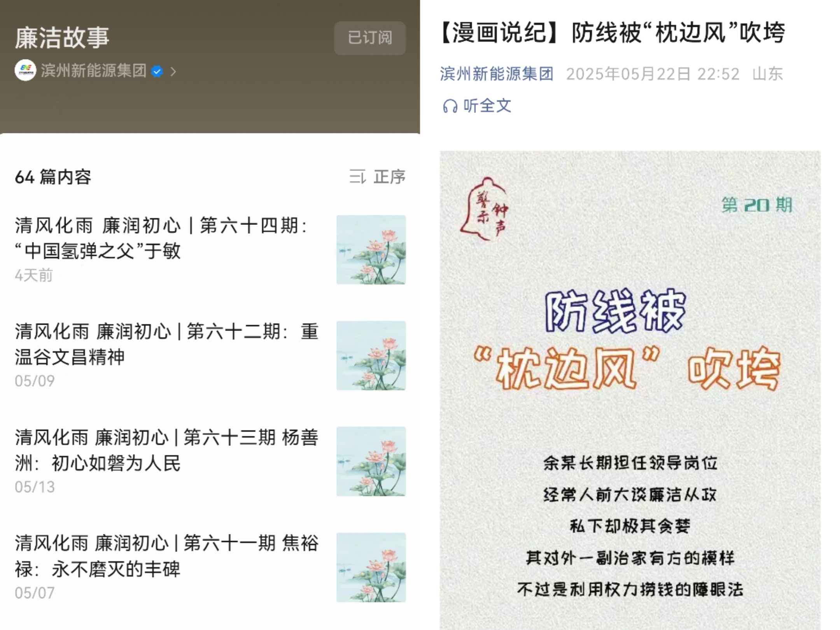Switch sort order with 正序 label

[389, 177]
